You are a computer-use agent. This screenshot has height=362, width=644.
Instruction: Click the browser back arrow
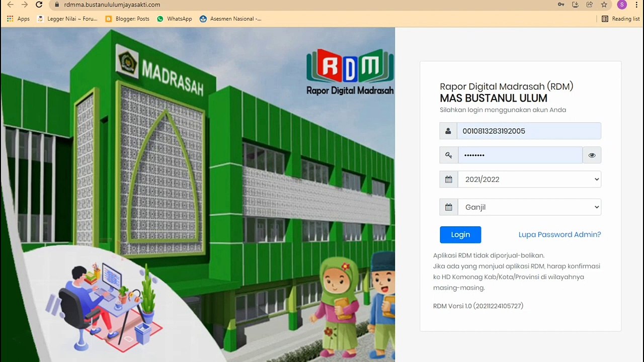pyautogui.click(x=10, y=5)
